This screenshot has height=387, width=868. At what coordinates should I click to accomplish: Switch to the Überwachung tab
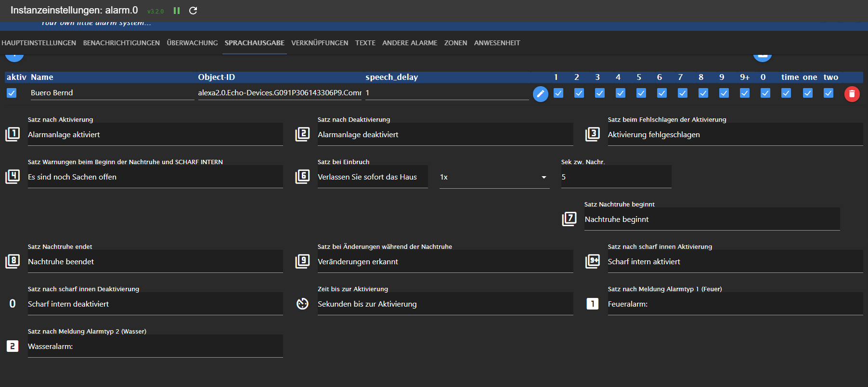192,43
